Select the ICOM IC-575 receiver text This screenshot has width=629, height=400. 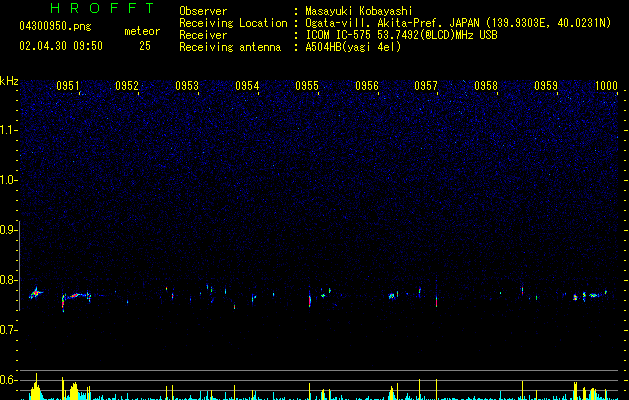tap(402, 35)
